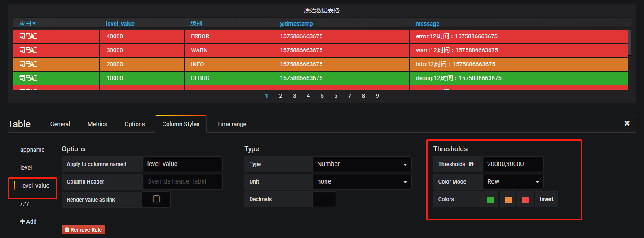The width and height of the screenshot is (644, 238).
Task: Select the appname column rule
Action: [x=32, y=150]
